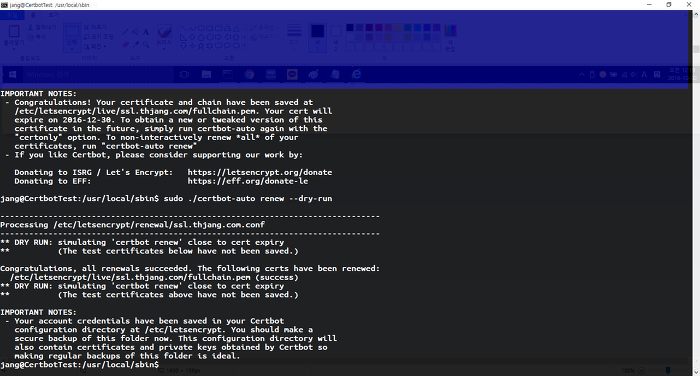
Task: Click the 'Donating to EFF:' text
Action: coord(53,181)
